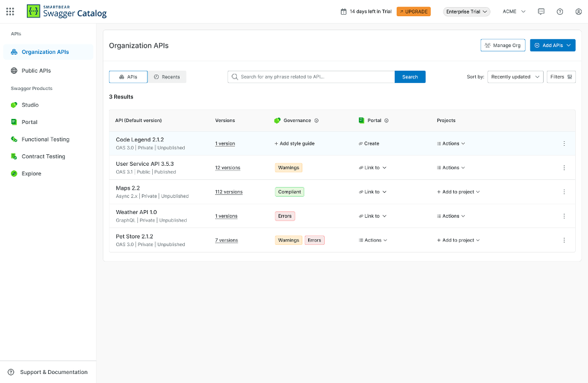Expand the Enterprise Trial plan dropdown
This screenshot has height=383, width=588.
coord(467,12)
